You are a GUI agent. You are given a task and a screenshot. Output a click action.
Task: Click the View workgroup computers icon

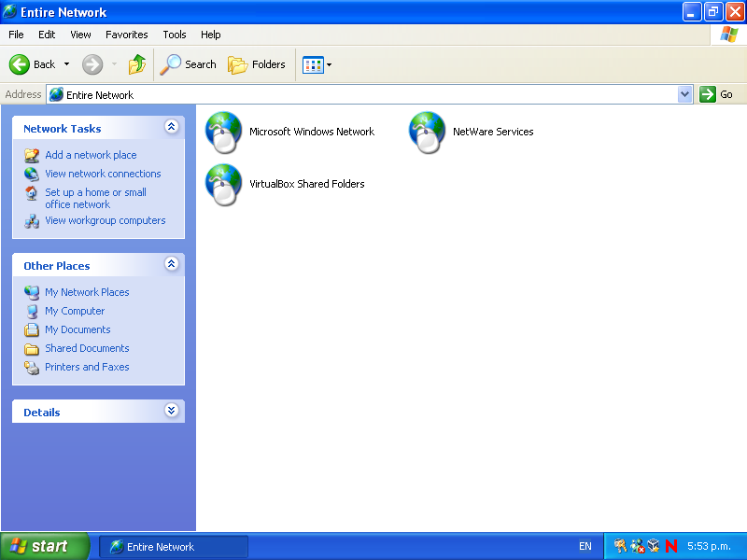pyautogui.click(x=32, y=221)
